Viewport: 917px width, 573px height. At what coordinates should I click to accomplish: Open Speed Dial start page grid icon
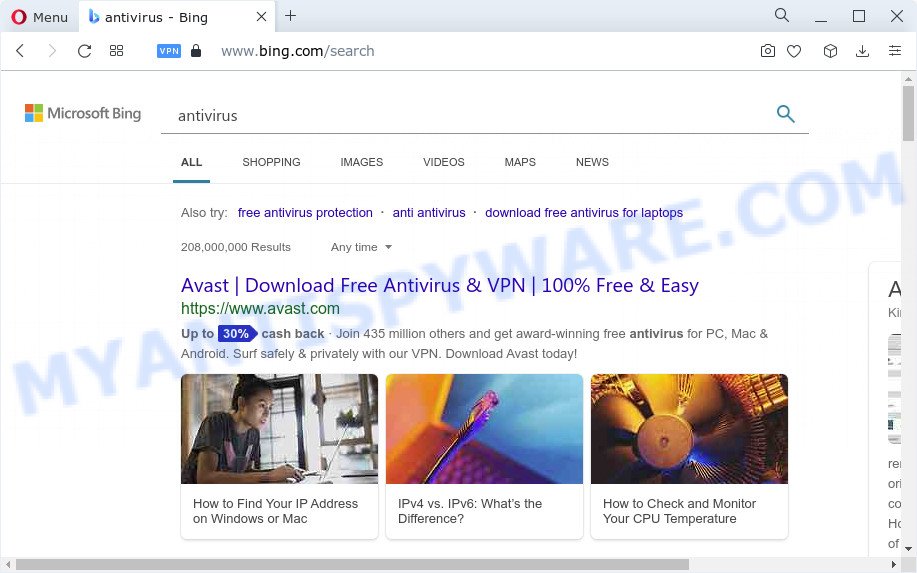coord(116,51)
